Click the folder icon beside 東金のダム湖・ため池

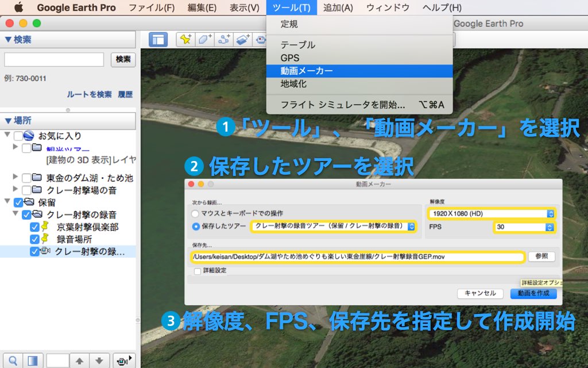(37, 177)
